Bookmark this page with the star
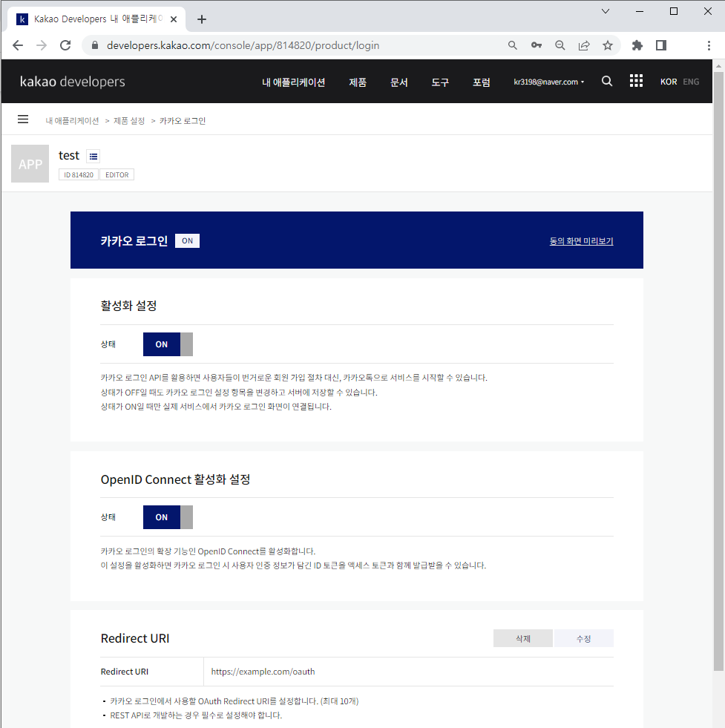Screen dimensions: 725x728 [x=608, y=45]
